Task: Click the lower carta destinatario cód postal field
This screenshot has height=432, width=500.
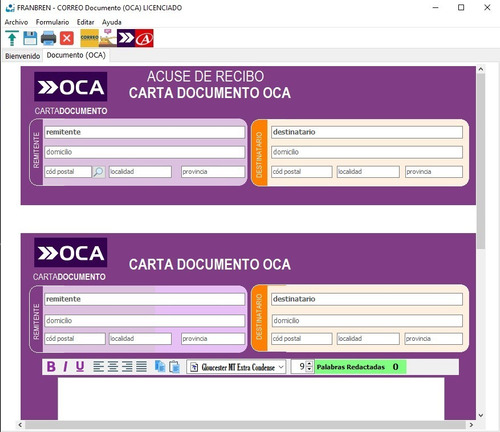Action: point(302,339)
